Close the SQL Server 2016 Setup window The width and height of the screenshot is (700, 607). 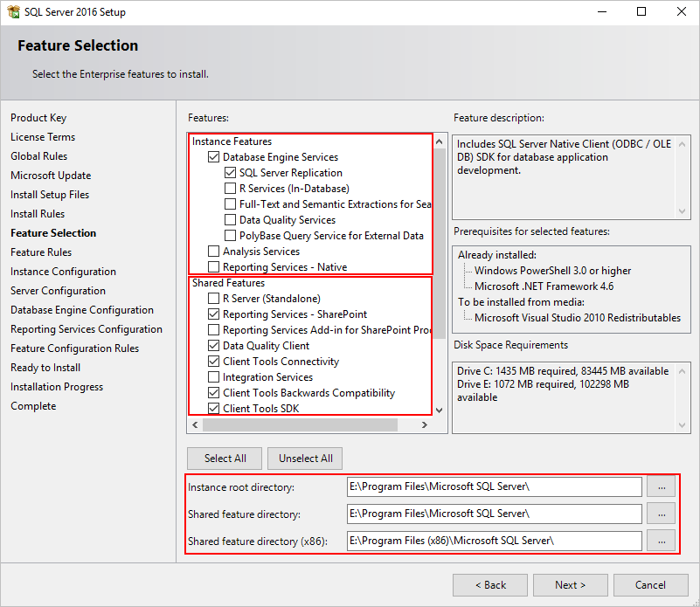682,11
